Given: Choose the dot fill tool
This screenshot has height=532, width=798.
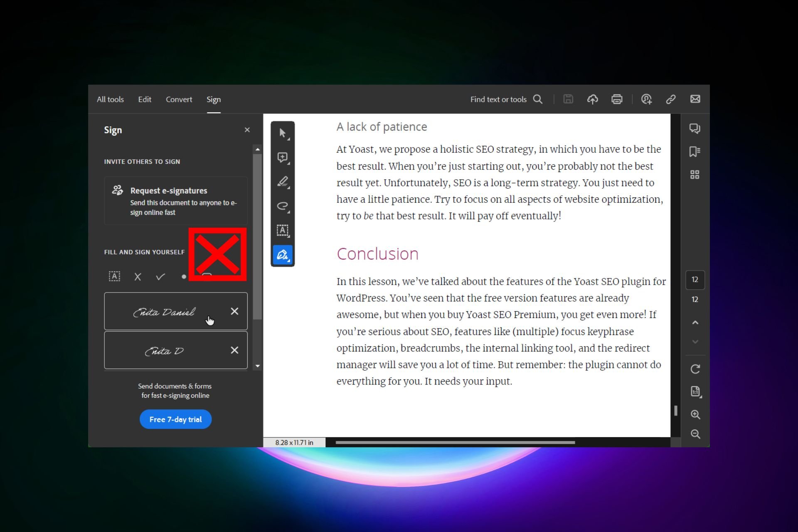Looking at the screenshot, I should pos(184,277).
